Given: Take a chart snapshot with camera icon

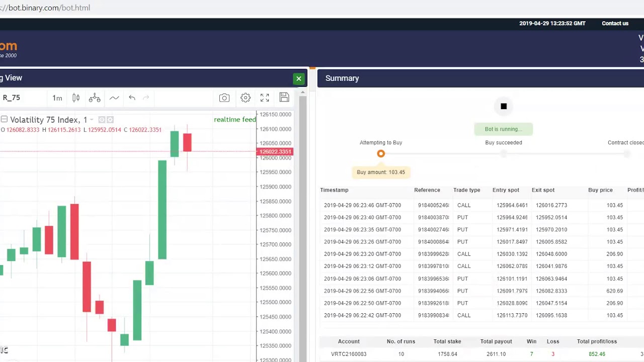Looking at the screenshot, I should [224, 98].
